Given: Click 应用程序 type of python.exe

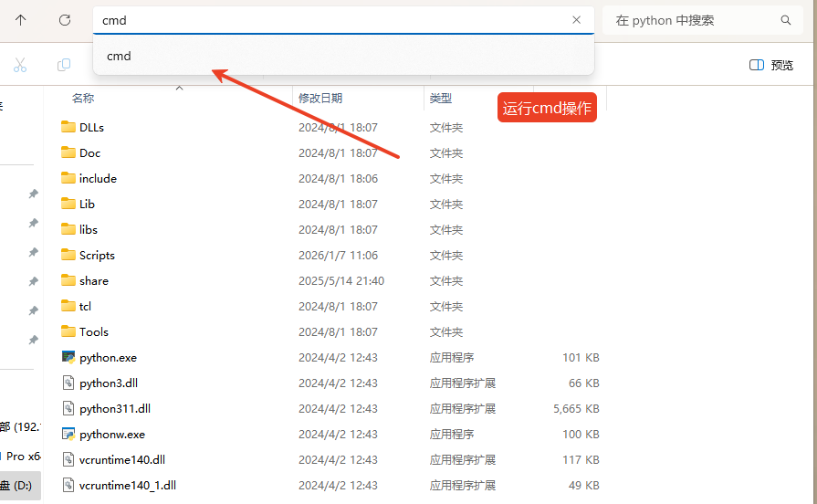Looking at the screenshot, I should (x=452, y=358).
